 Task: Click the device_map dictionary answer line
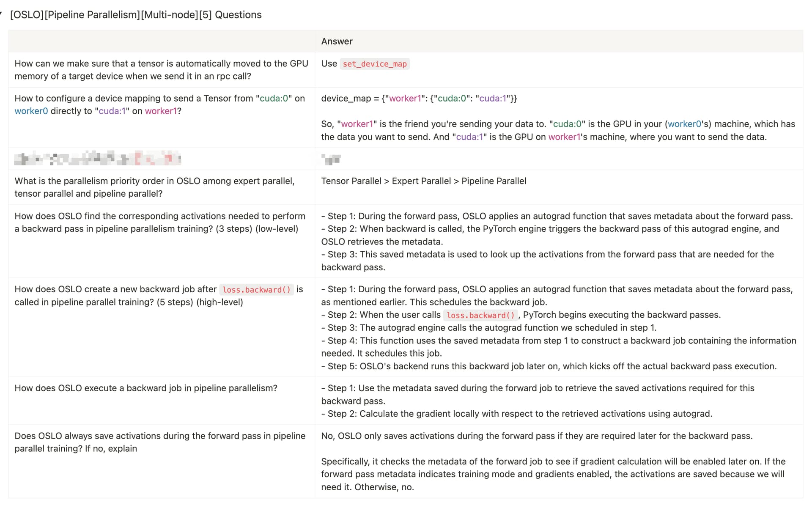pos(419,99)
